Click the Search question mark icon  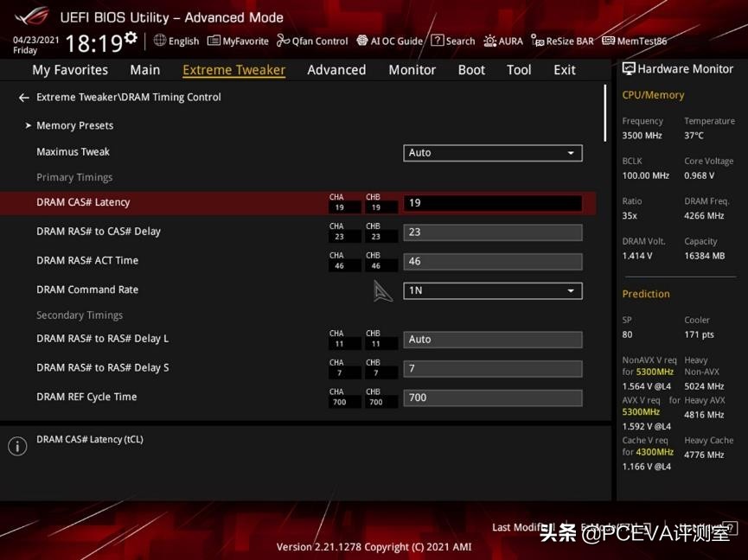[437, 41]
